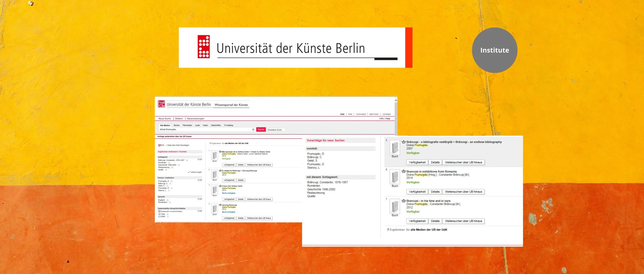Open the Zeitschriften tab
The width and height of the screenshot is (644, 274).
pyautogui.click(x=216, y=125)
